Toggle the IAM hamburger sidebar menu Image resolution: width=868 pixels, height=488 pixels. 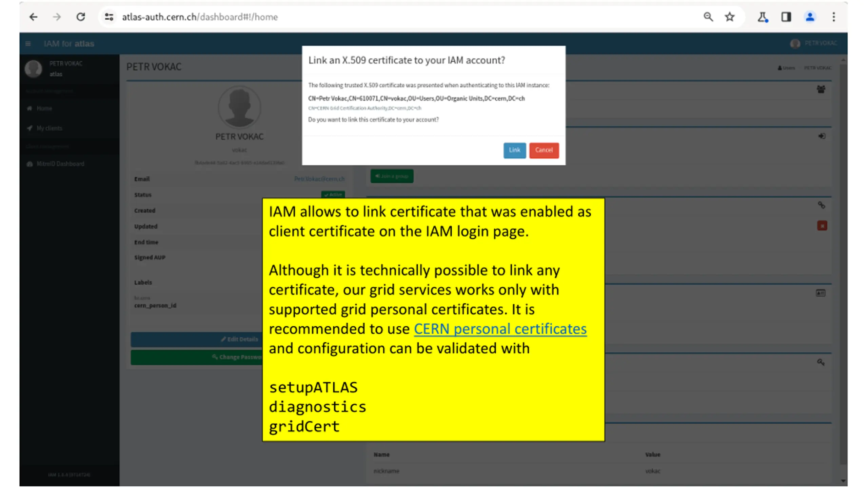pyautogui.click(x=28, y=44)
